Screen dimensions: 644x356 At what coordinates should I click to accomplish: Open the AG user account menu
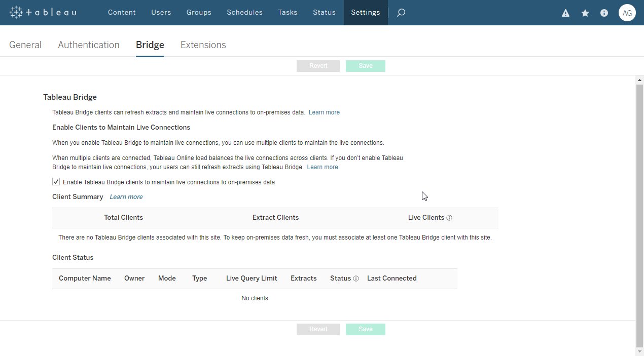(627, 13)
